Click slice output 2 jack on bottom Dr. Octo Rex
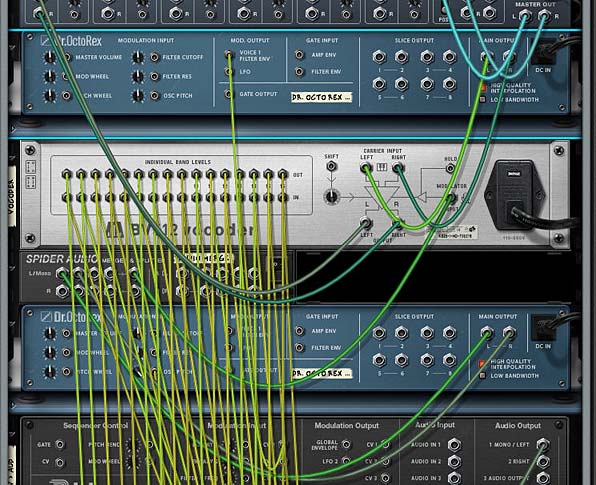 click(x=401, y=333)
